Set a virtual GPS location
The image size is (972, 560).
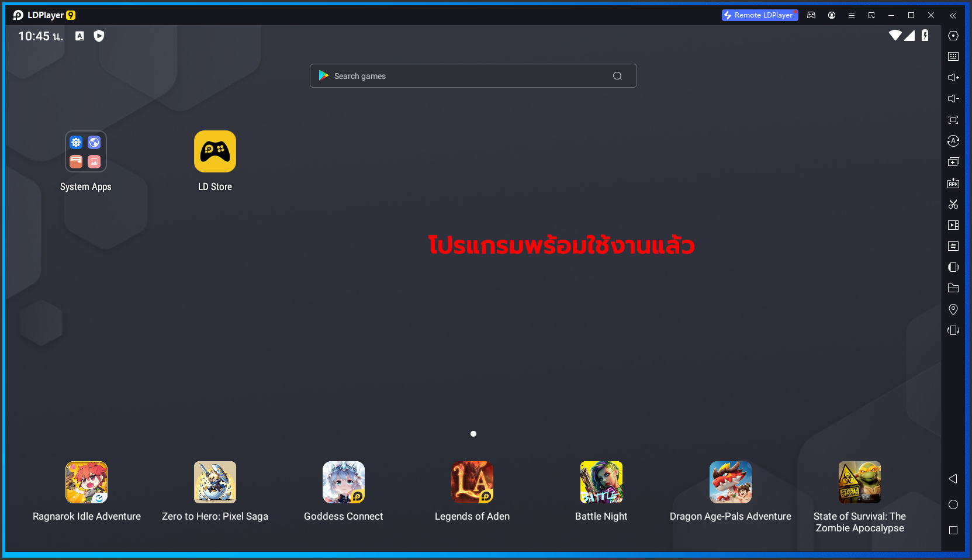coord(953,309)
